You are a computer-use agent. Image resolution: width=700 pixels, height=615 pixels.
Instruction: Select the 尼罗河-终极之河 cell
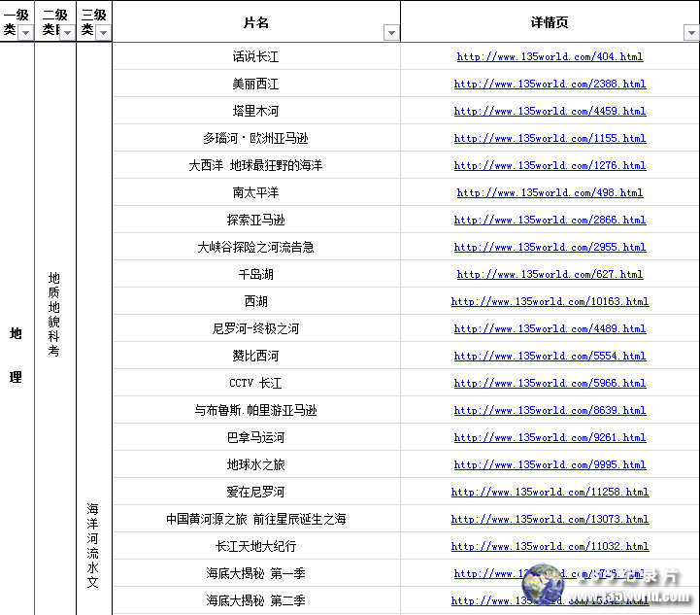tap(256, 329)
